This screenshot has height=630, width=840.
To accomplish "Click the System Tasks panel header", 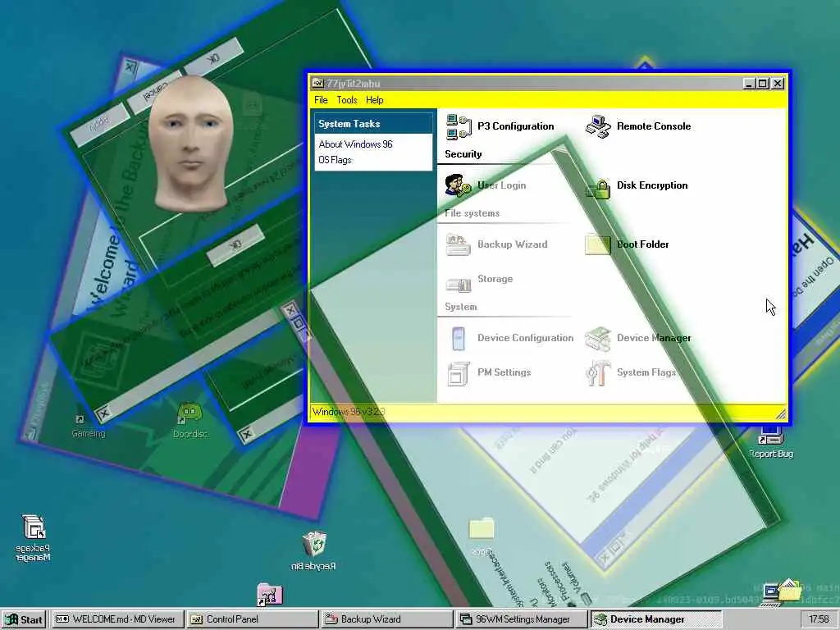I will (373, 124).
